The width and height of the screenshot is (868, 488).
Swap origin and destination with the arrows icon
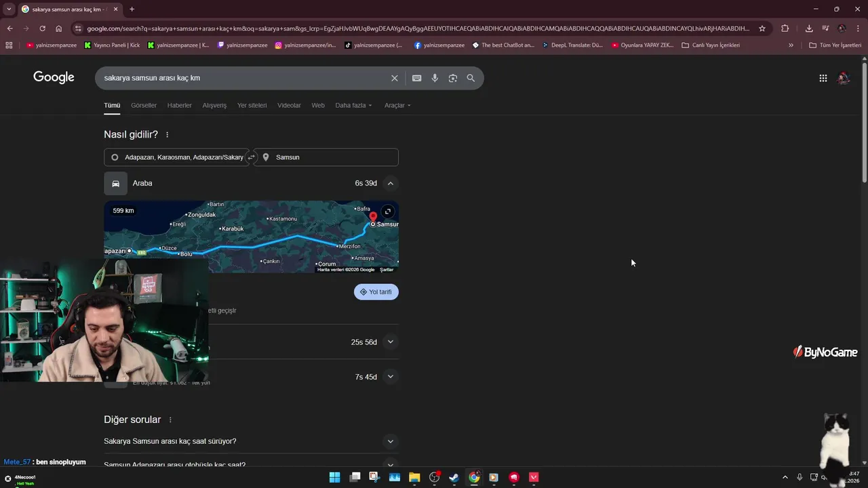point(251,157)
